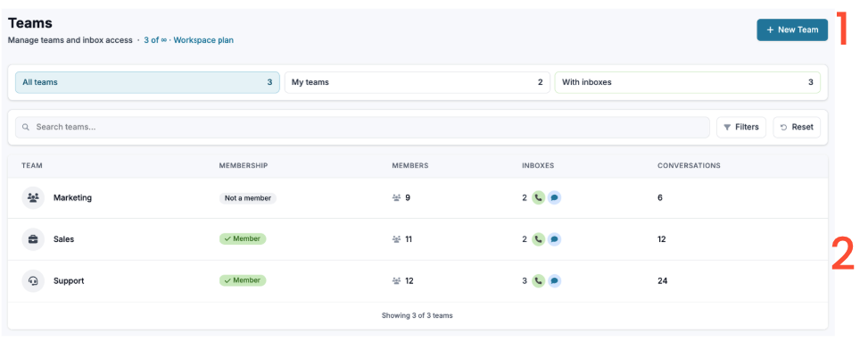Click the Not a member badge
The width and height of the screenshot is (868, 342).
click(247, 198)
